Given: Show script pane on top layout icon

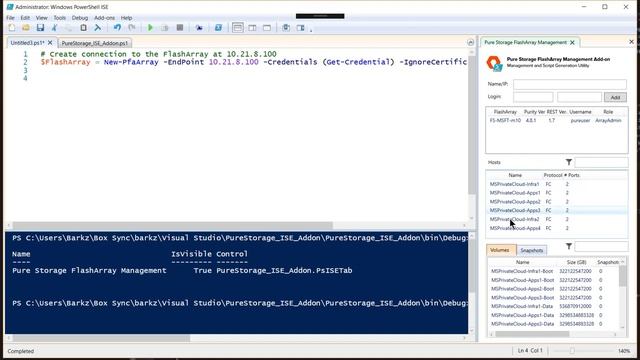Looking at the screenshot, I should tap(238, 28).
